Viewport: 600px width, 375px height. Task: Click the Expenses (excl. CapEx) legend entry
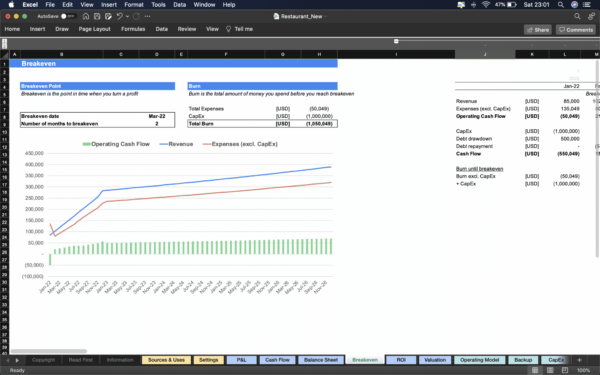(x=240, y=144)
